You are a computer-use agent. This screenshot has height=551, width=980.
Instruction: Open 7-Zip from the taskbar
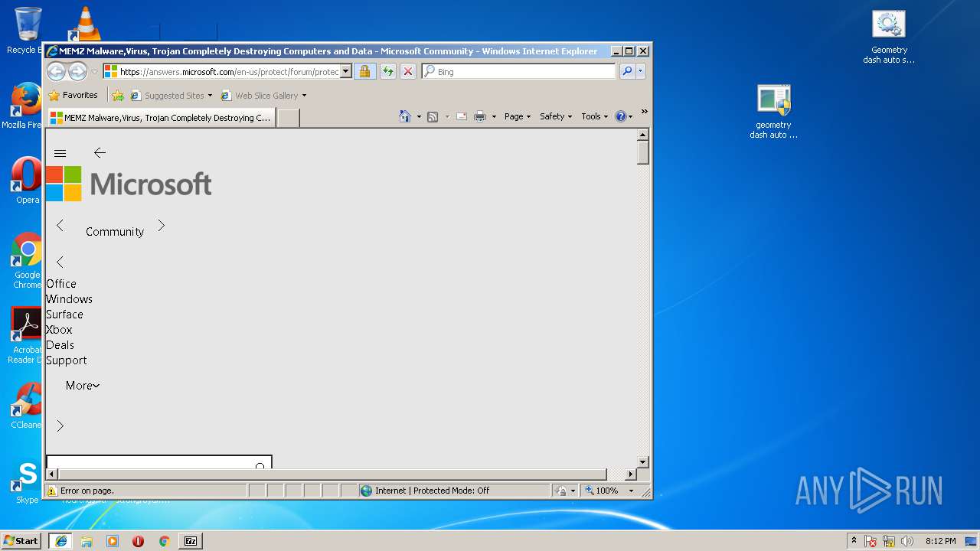coord(191,541)
